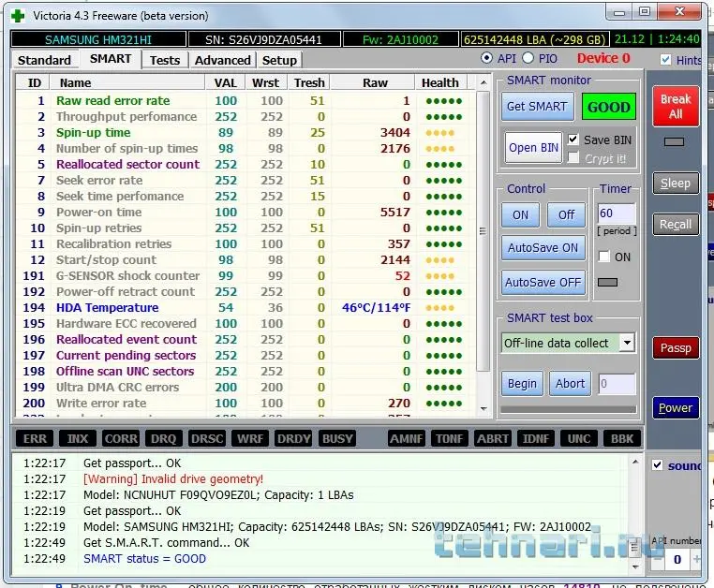The image size is (714, 588).
Task: Click the BBK status indicator
Action: click(x=621, y=438)
